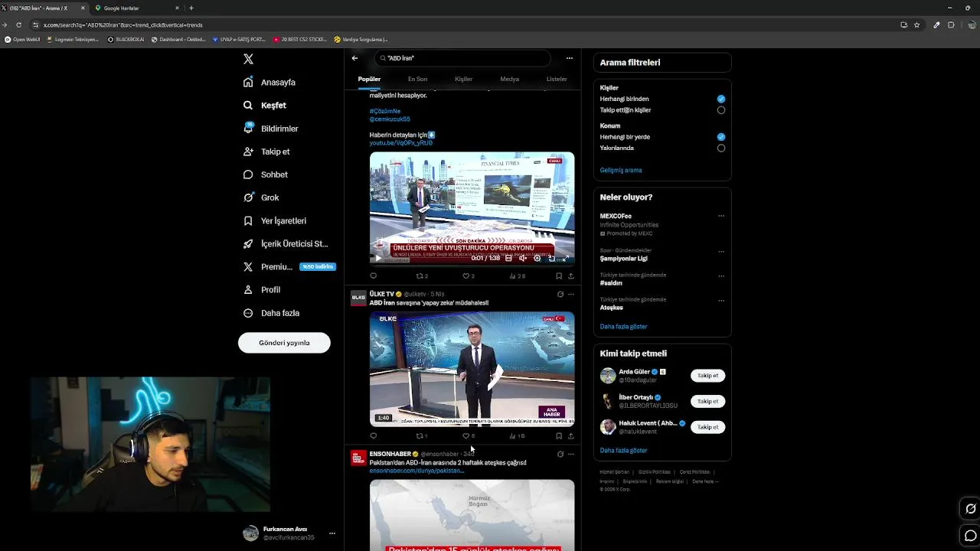Go to Anasayfa in the sidebar
This screenshot has width=980, height=551.
(x=269, y=82)
